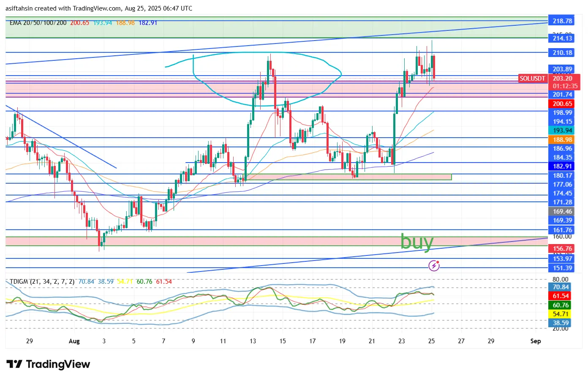The image size is (588, 380).
Task: Click the Sep label on time axis
Action: click(536, 341)
